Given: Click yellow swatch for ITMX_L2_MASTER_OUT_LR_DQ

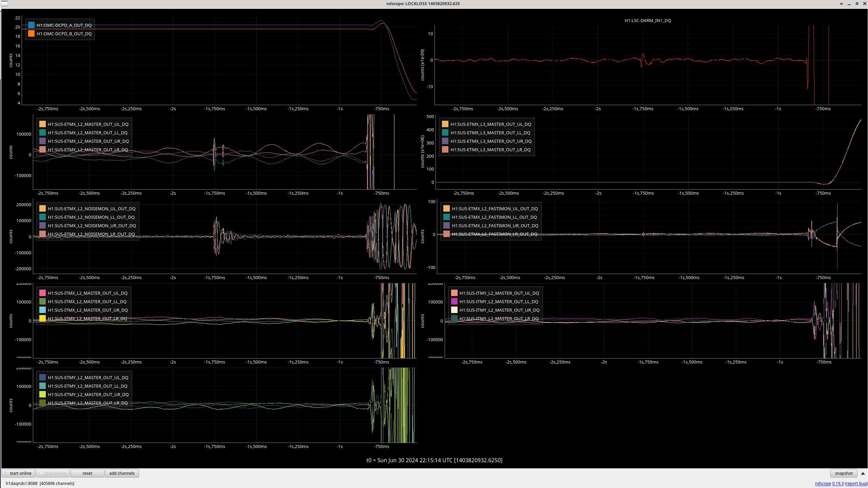Looking at the screenshot, I should point(43,318).
